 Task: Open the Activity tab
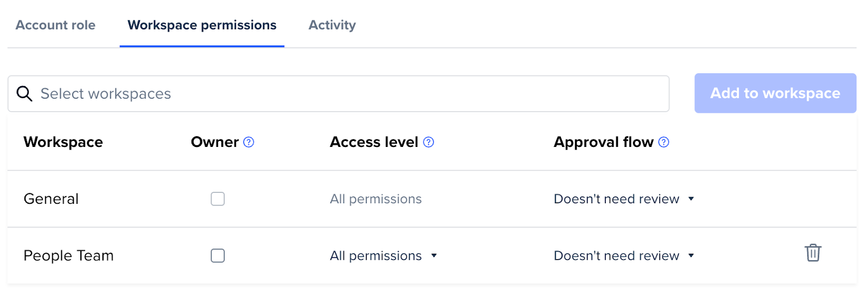pyautogui.click(x=332, y=25)
